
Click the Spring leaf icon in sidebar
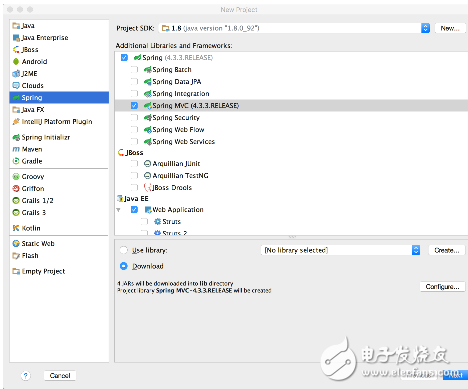pos(16,98)
